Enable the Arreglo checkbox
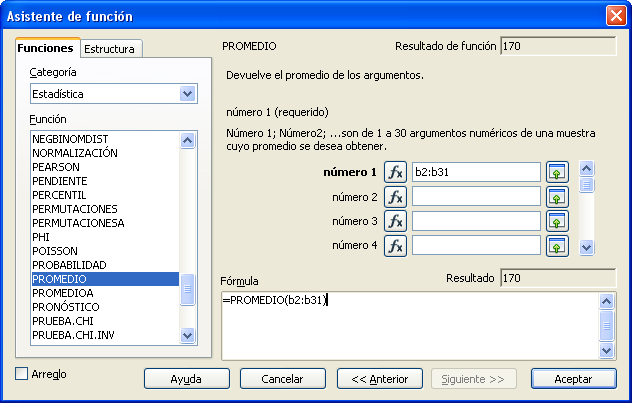Image resolution: width=632 pixels, height=403 pixels. pyautogui.click(x=23, y=374)
